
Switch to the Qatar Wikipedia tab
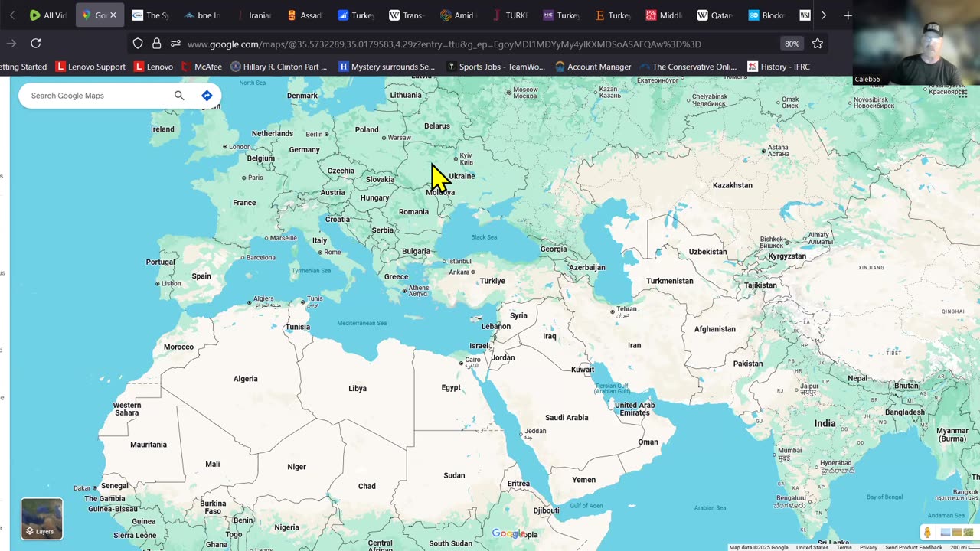coord(715,15)
